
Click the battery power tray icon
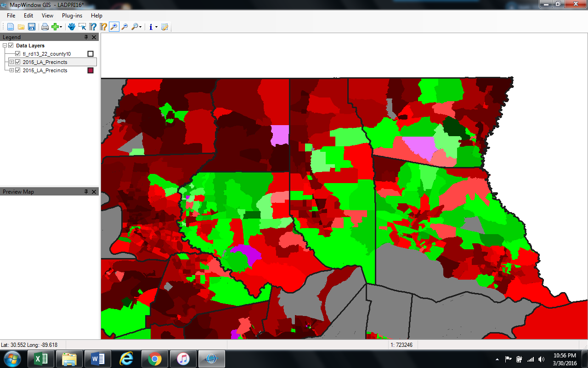[520, 359]
